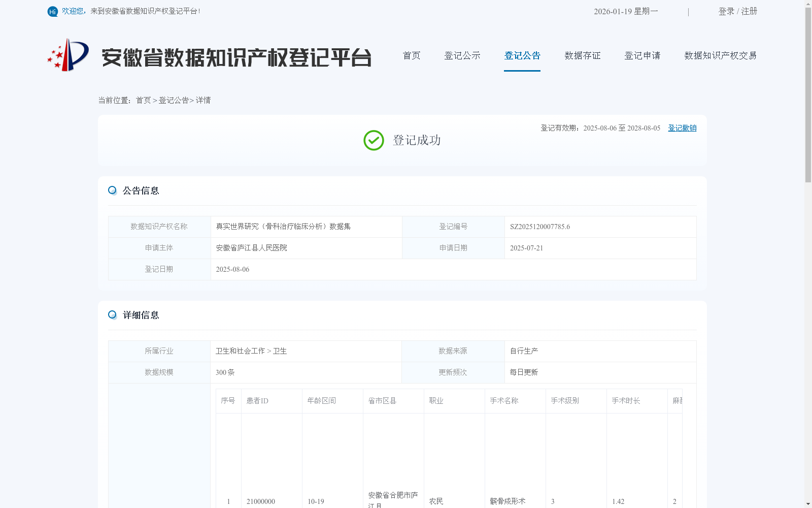Click the applicant 安徽省庐江县人民医院
Image resolution: width=812 pixels, height=508 pixels.
point(252,248)
